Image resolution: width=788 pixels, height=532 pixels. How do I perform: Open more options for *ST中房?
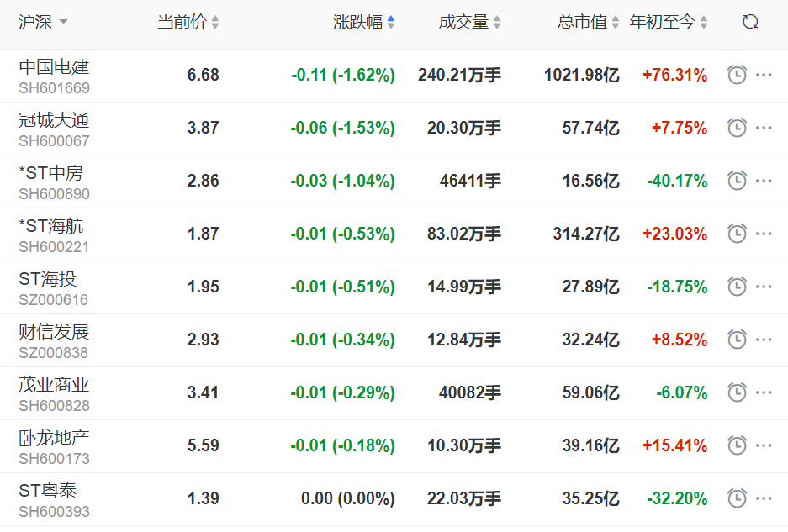[764, 181]
